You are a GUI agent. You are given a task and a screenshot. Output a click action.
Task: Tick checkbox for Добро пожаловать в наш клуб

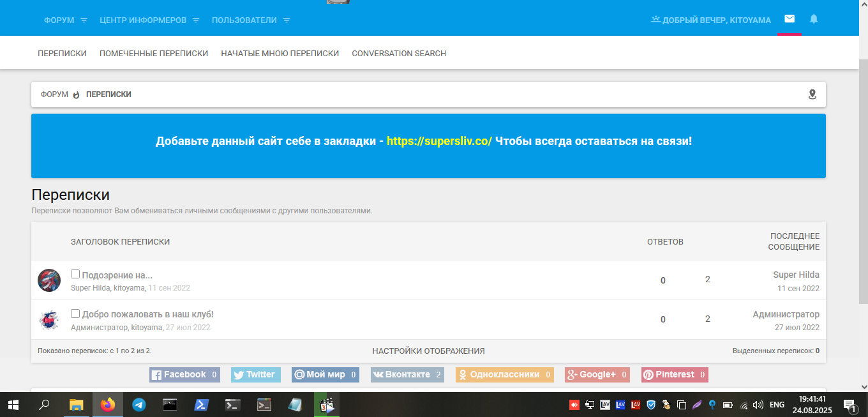tap(75, 314)
